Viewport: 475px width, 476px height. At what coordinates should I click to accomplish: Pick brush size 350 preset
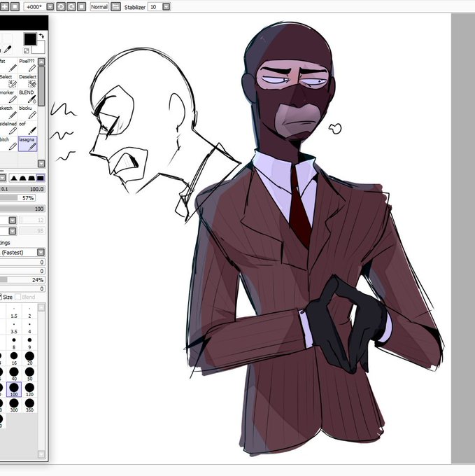(x=29, y=405)
